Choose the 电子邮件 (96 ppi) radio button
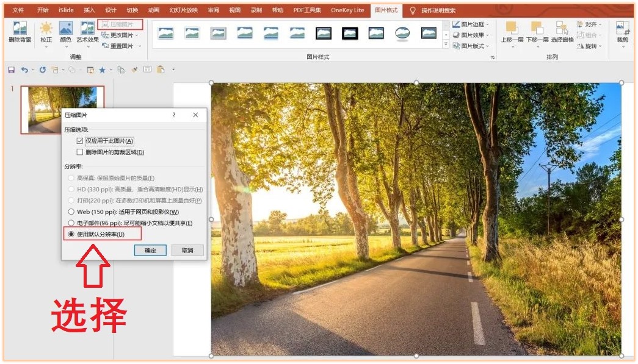 click(71, 223)
